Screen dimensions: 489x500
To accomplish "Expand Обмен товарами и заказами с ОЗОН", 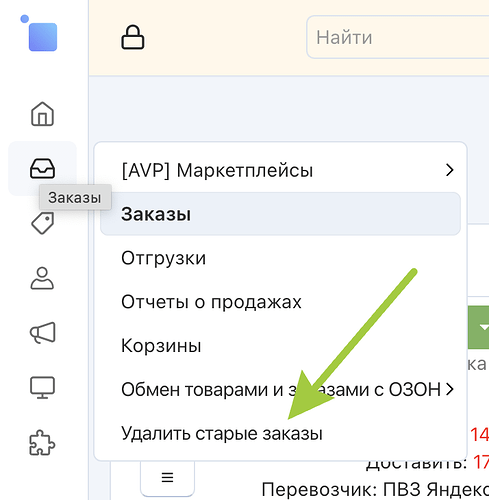I will [280, 389].
